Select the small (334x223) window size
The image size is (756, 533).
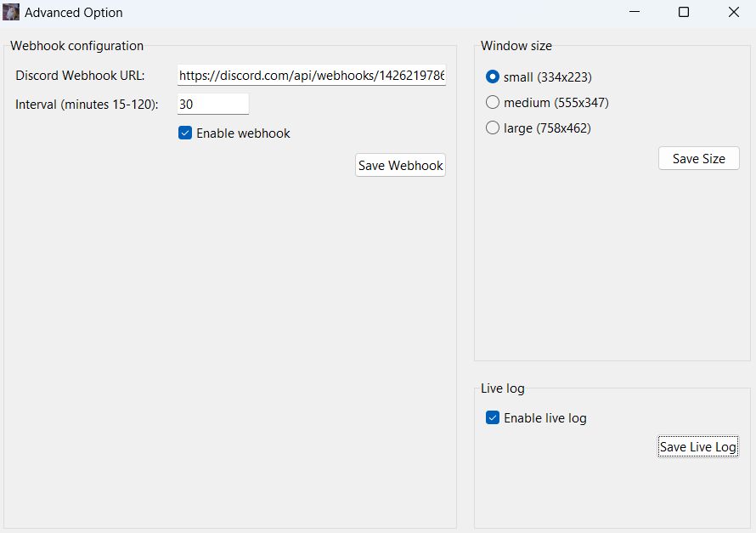tap(493, 76)
